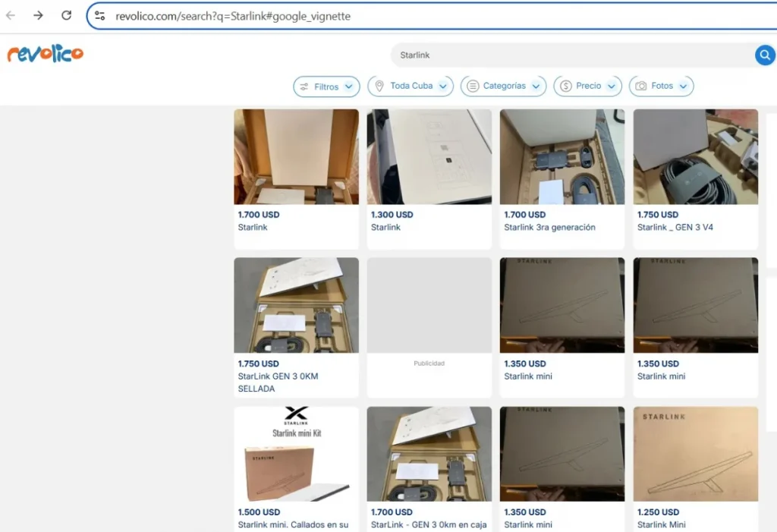Open the Filtros dropdown

326,87
